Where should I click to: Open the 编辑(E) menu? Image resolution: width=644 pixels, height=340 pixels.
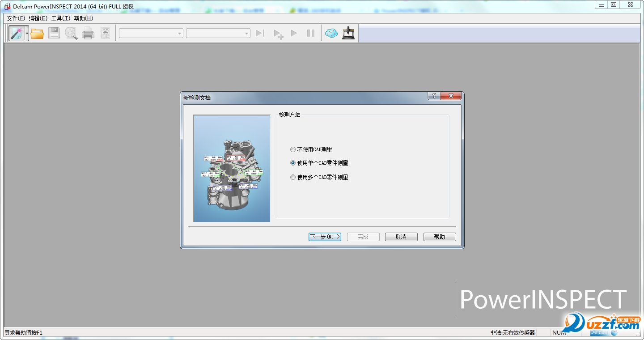click(x=38, y=18)
